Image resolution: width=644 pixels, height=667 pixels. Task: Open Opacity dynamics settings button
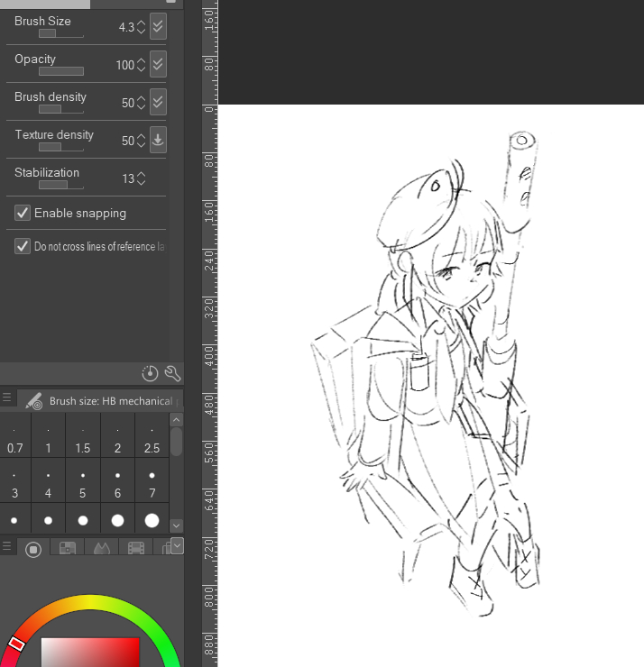[x=158, y=65]
